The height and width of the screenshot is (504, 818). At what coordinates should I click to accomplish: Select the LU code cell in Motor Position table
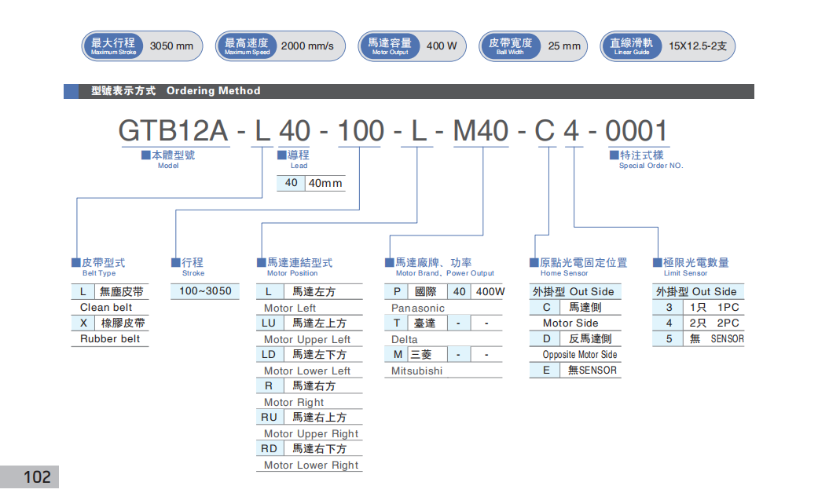(269, 323)
